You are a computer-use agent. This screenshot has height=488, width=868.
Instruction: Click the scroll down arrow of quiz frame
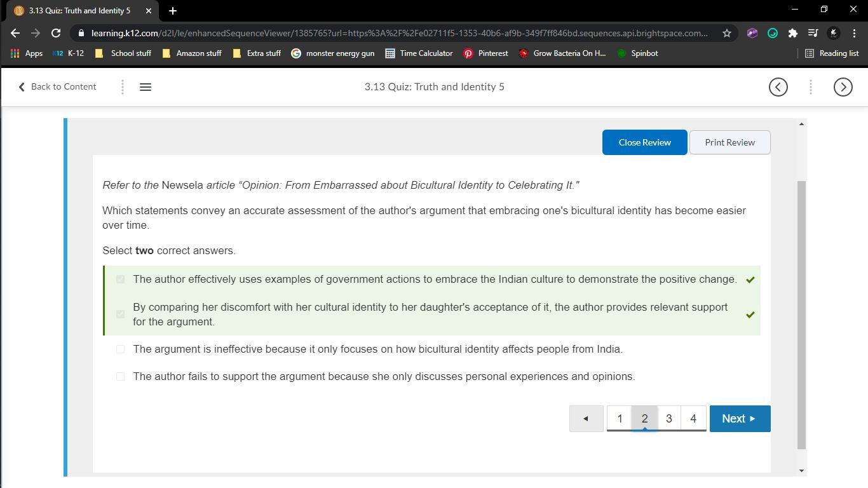[x=801, y=471]
